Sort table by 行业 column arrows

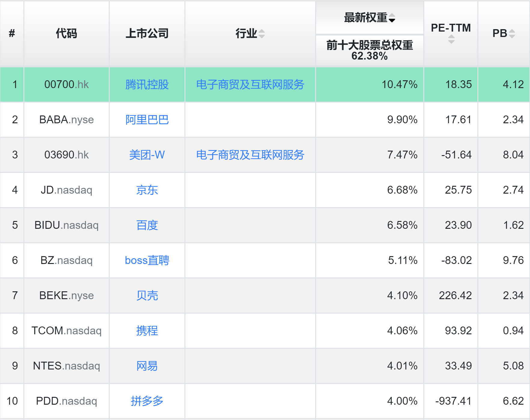pos(262,33)
